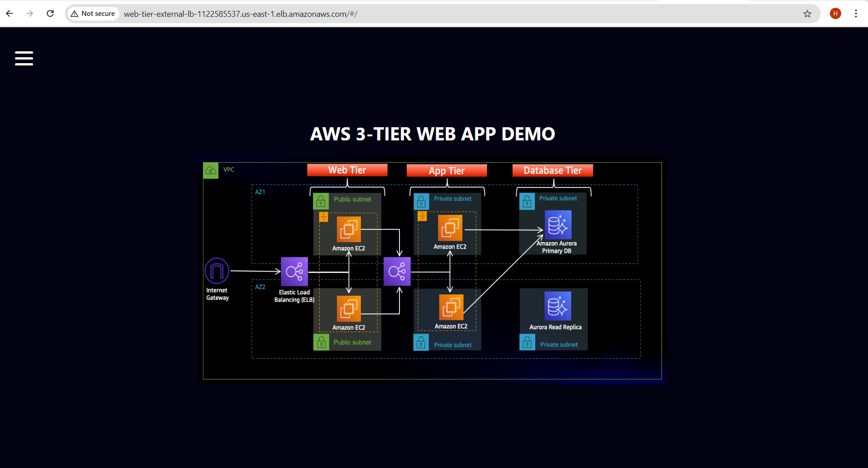Click the AWS 3-TIER WEB APP DEMO heading
Screen dimensions: 868x468
(x=433, y=134)
